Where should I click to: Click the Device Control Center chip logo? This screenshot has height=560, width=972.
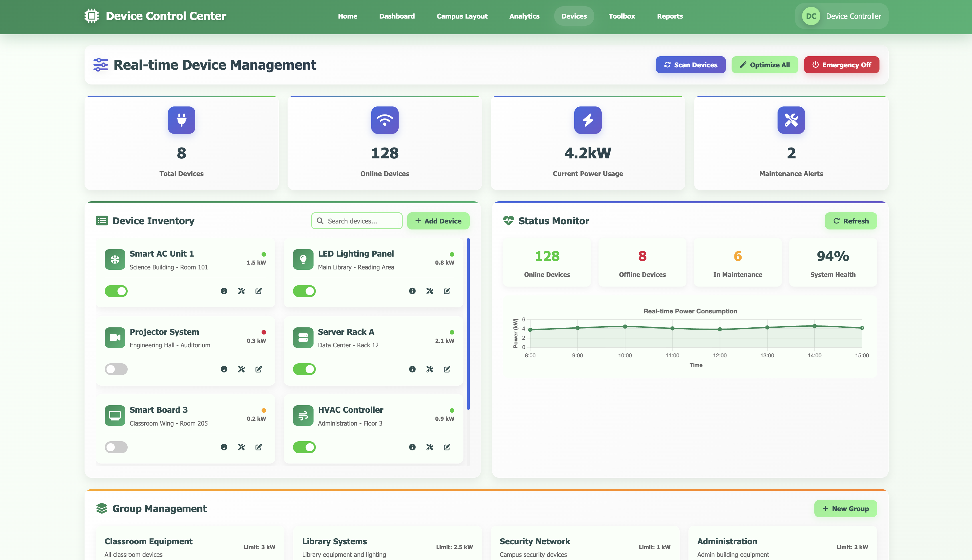tap(92, 16)
